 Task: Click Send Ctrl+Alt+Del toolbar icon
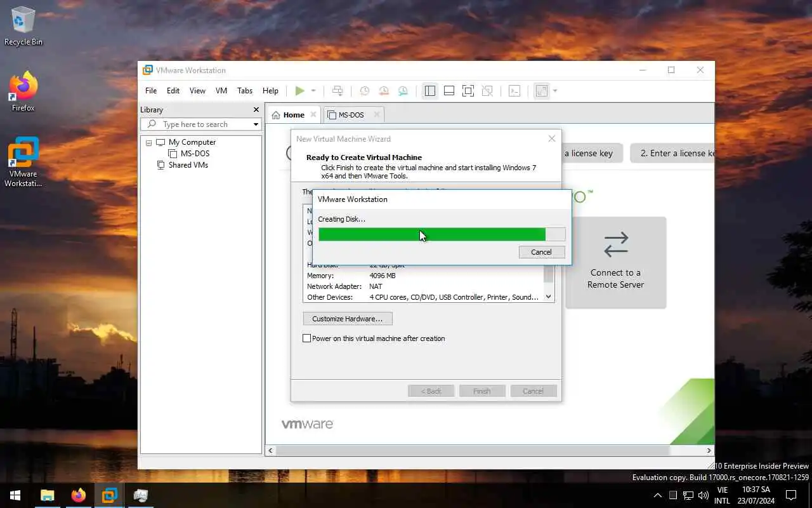click(337, 91)
